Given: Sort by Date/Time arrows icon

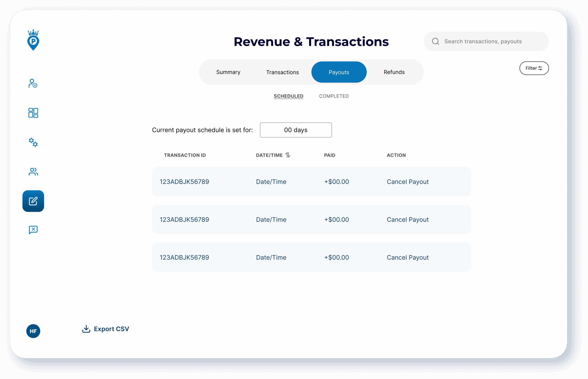Looking at the screenshot, I should [x=288, y=155].
